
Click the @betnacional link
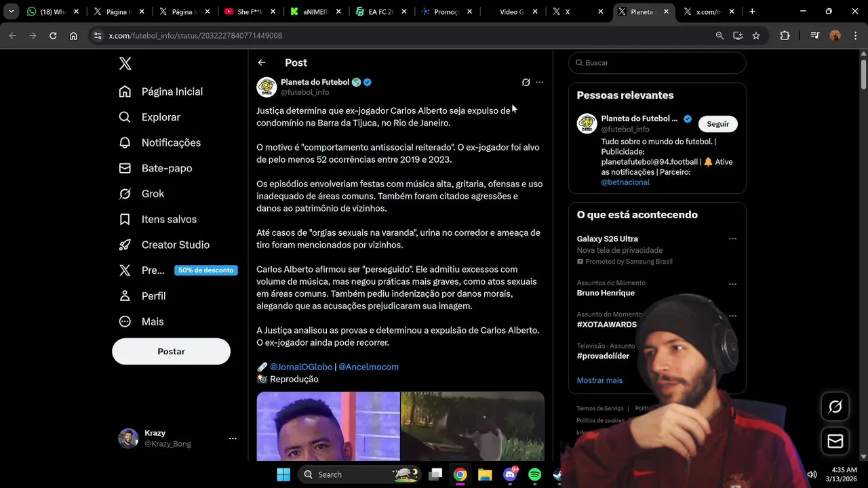click(x=625, y=182)
